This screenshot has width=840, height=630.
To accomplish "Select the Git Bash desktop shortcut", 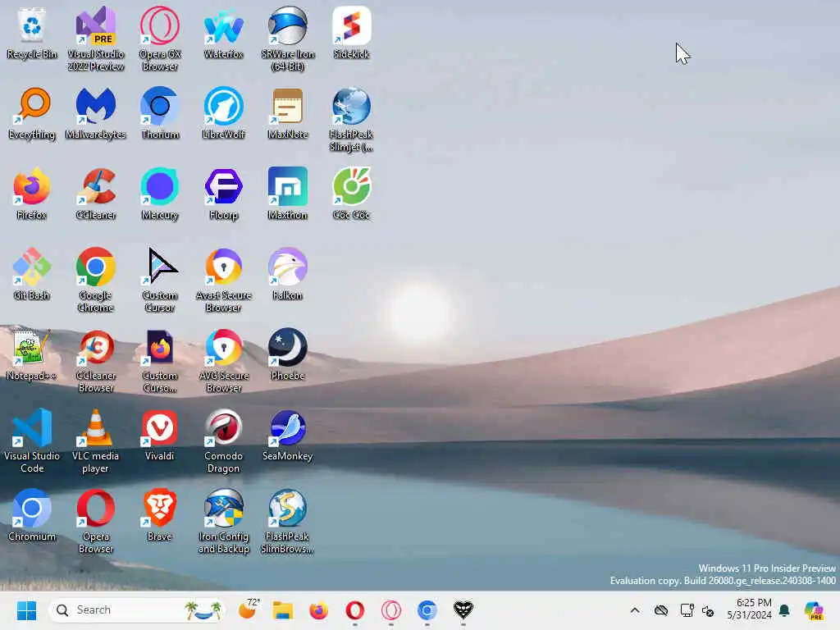I will [x=32, y=274].
